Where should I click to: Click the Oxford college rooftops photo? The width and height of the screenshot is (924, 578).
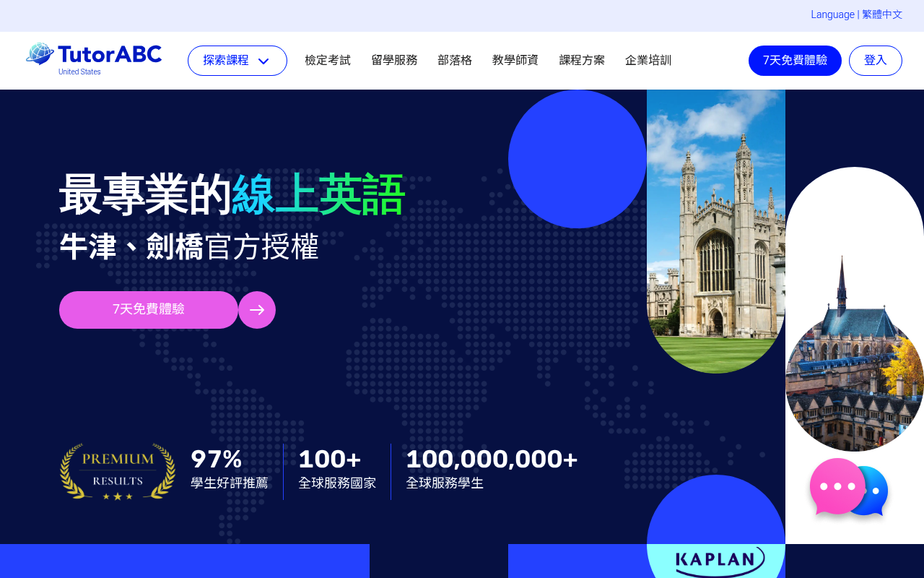click(x=855, y=354)
